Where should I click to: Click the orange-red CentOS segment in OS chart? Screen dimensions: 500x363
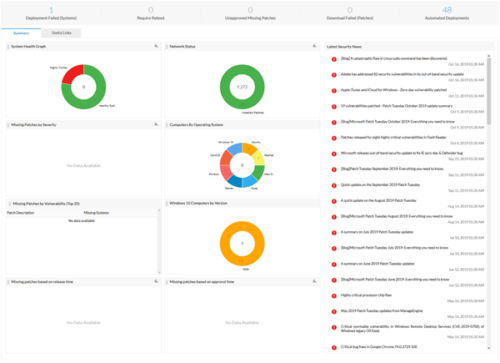point(226,158)
